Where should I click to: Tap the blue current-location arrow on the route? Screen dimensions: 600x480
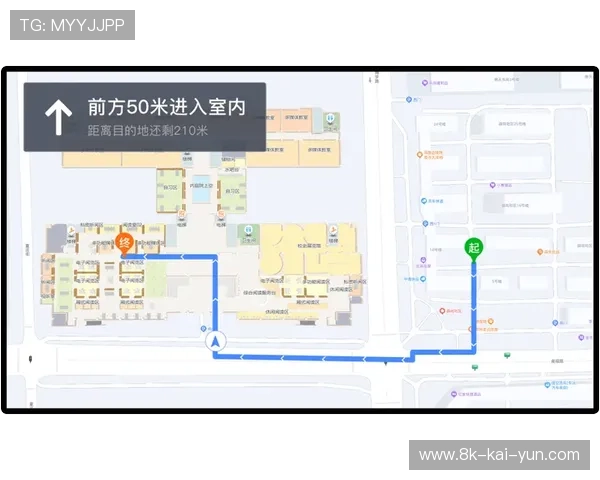(x=216, y=342)
